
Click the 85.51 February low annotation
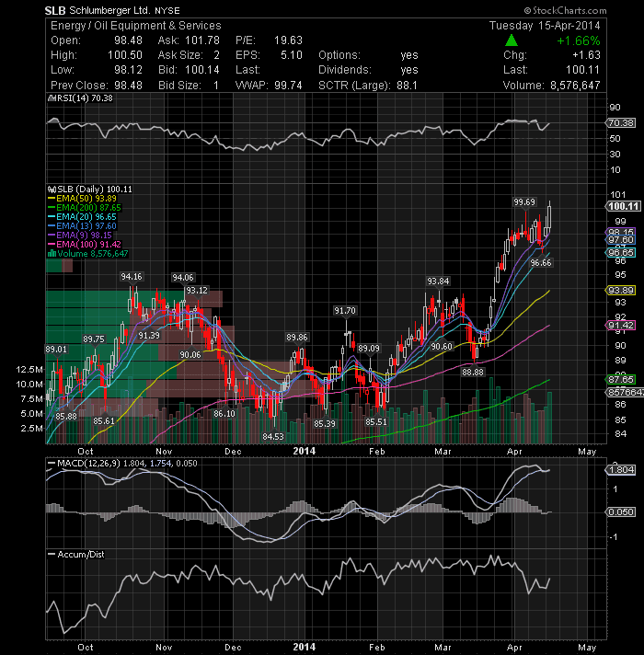[376, 422]
